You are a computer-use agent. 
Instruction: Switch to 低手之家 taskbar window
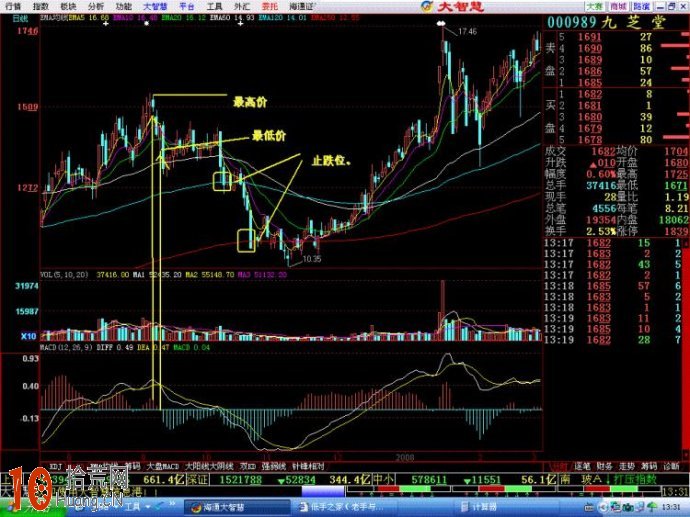(341, 507)
